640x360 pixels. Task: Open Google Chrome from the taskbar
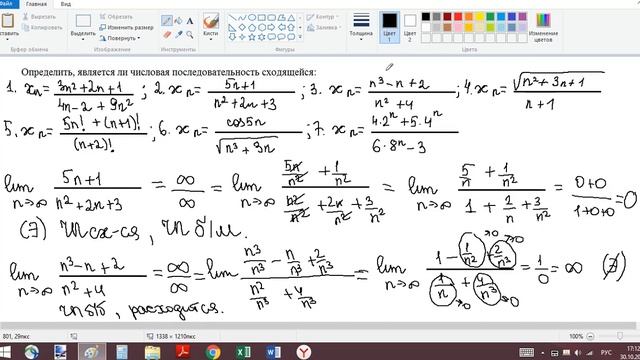coord(213,352)
